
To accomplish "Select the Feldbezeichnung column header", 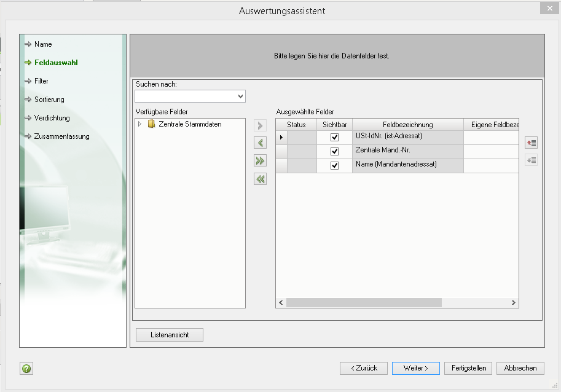I will tap(407, 125).
